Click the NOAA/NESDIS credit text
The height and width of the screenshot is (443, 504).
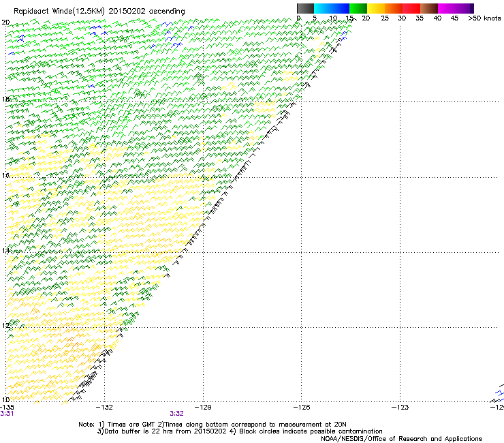pyautogui.click(x=401, y=439)
